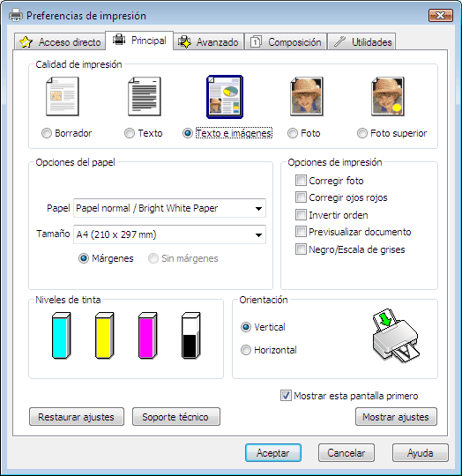The width and height of the screenshot is (462, 476).
Task: Select the Foto superior quality icon
Action: tap(388, 97)
